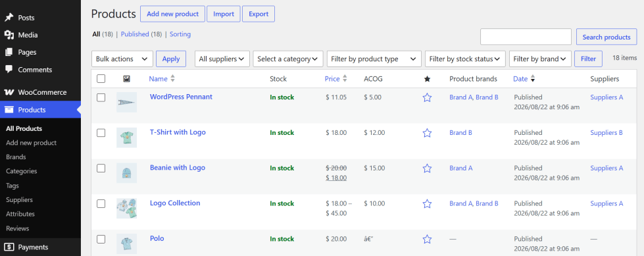Open Suppliers submenu item
Image resolution: width=644 pixels, height=256 pixels.
(x=19, y=199)
